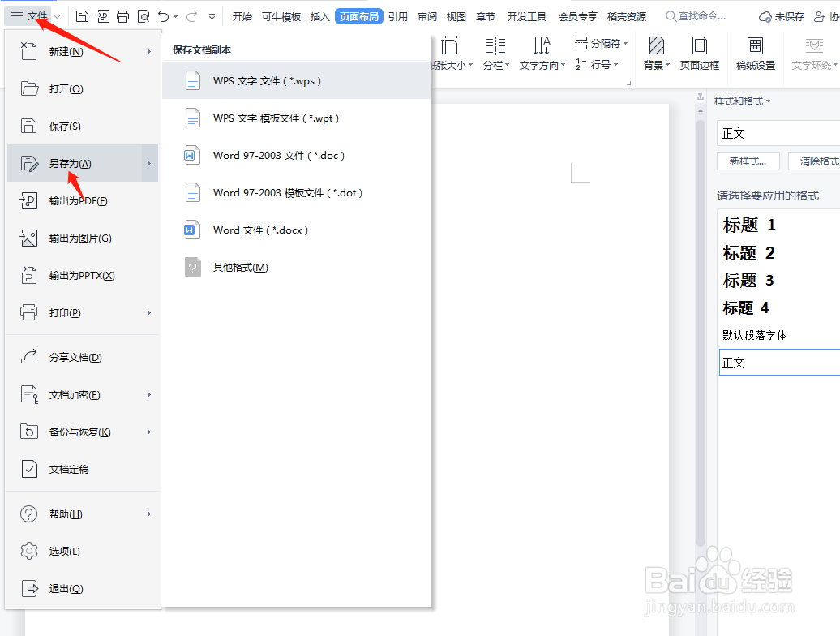Open 帮助(H) in the file menu
Viewport: 840px width, 636px height.
pyautogui.click(x=83, y=514)
